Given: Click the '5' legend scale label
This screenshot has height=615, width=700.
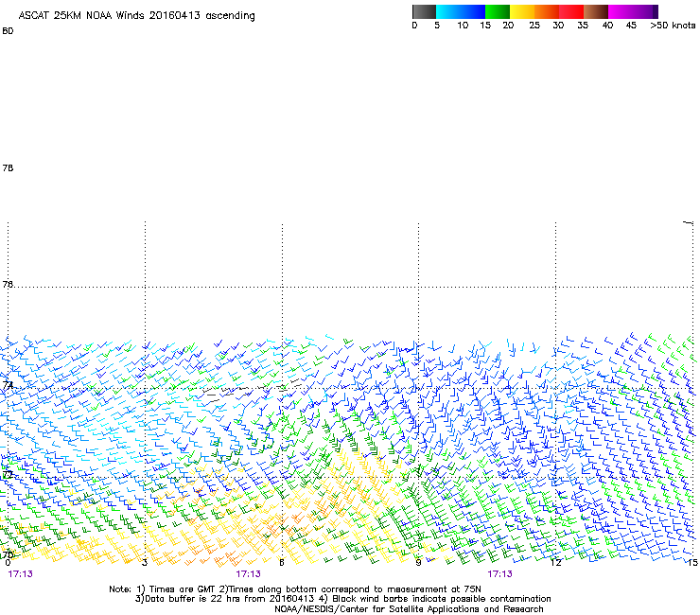Looking at the screenshot, I should [437, 26].
